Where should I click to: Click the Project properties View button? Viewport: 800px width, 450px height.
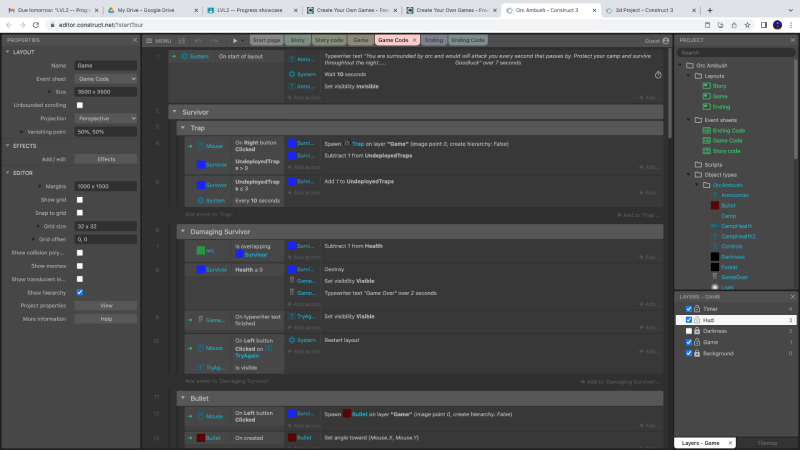[x=105, y=305]
